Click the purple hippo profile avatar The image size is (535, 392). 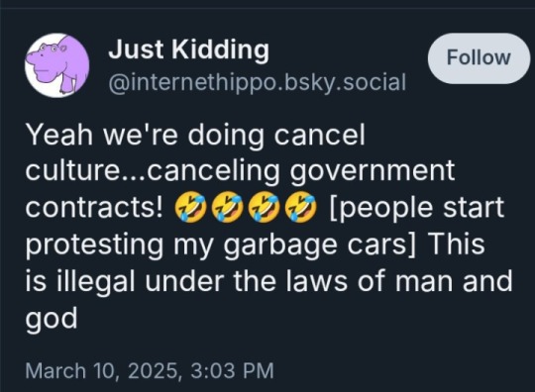(57, 65)
